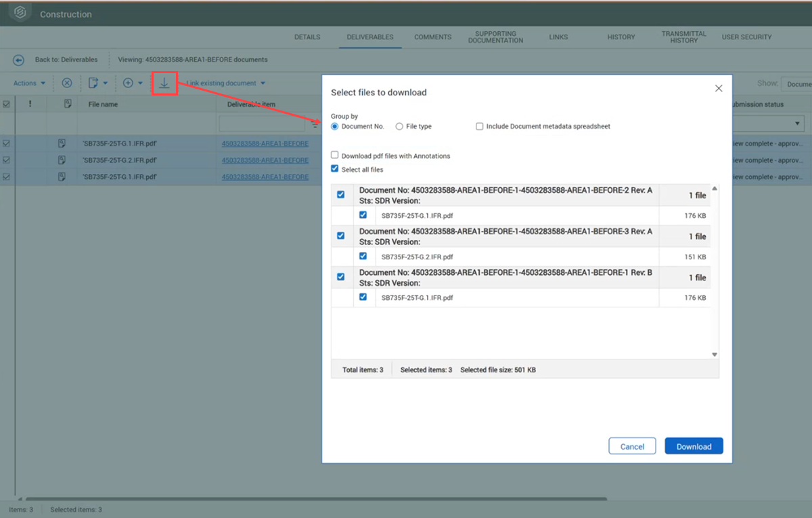This screenshot has width=812, height=518.
Task: Click the dialog file list scroll up arrow
Action: pos(715,189)
